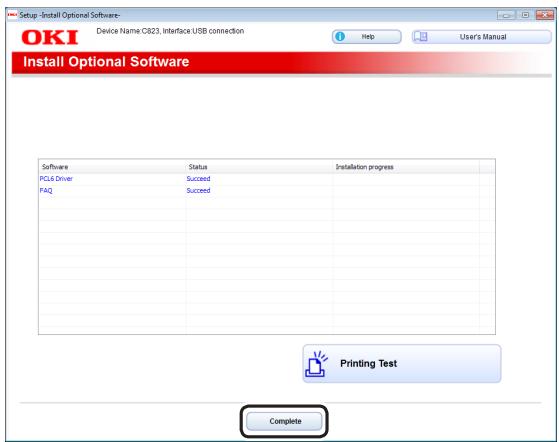Screen dimensions: 559x442
Task: Maximize the Setup window
Action: click(525, 15)
